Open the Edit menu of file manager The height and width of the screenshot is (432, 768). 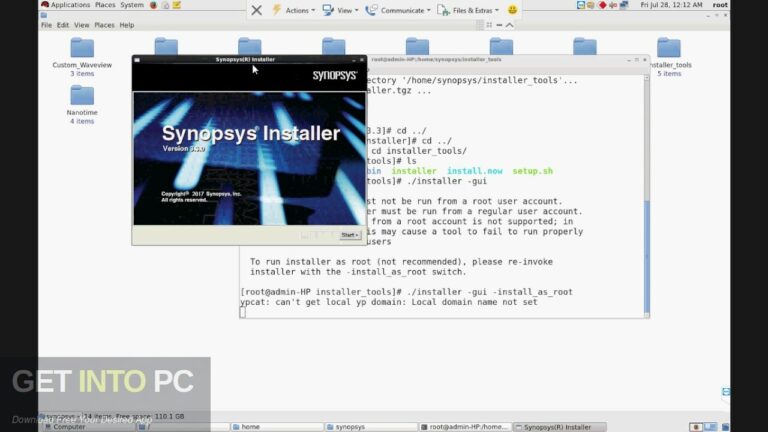(x=63, y=25)
